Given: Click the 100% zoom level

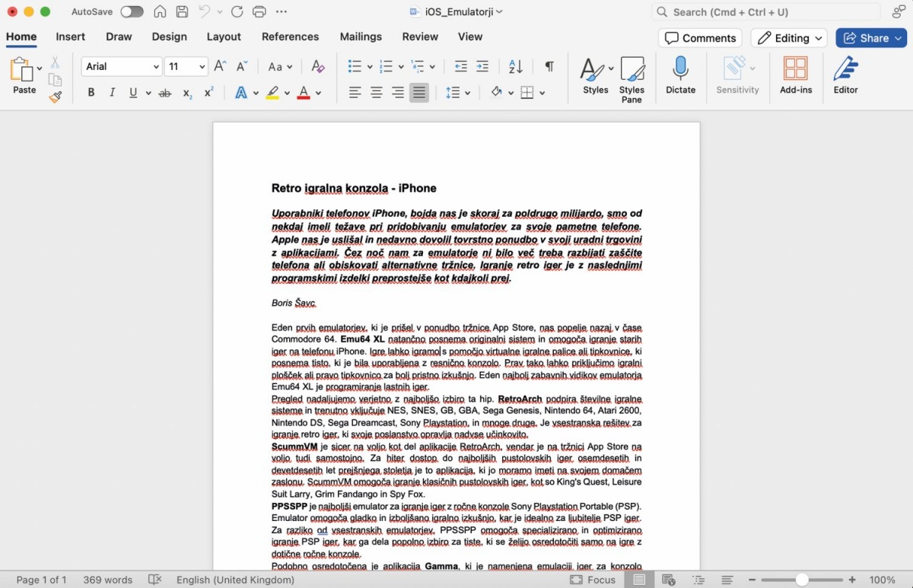Looking at the screenshot, I should (883, 580).
